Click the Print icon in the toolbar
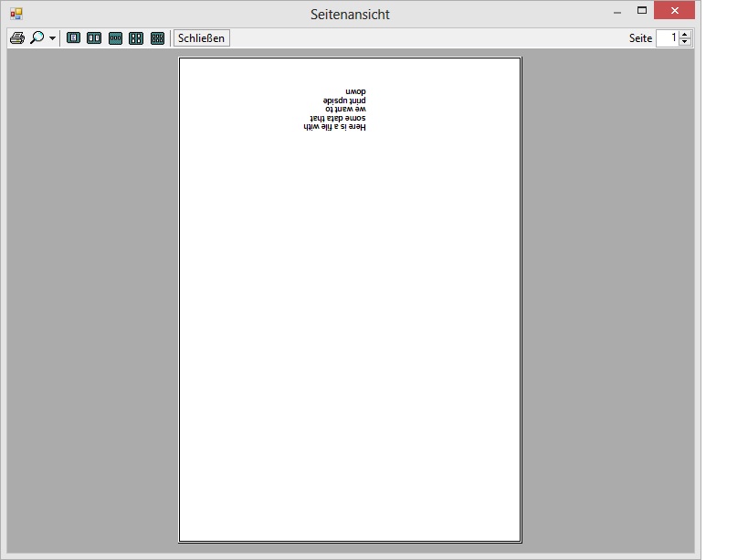 point(16,38)
